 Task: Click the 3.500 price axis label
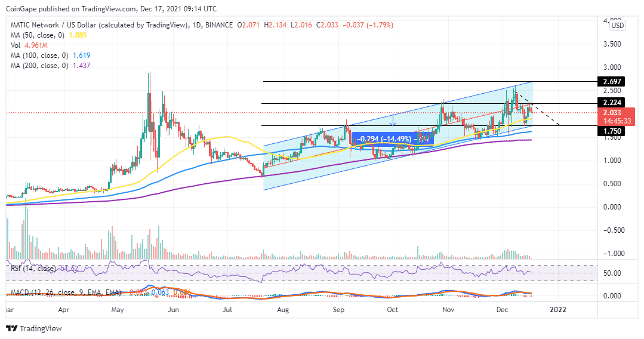[612, 44]
